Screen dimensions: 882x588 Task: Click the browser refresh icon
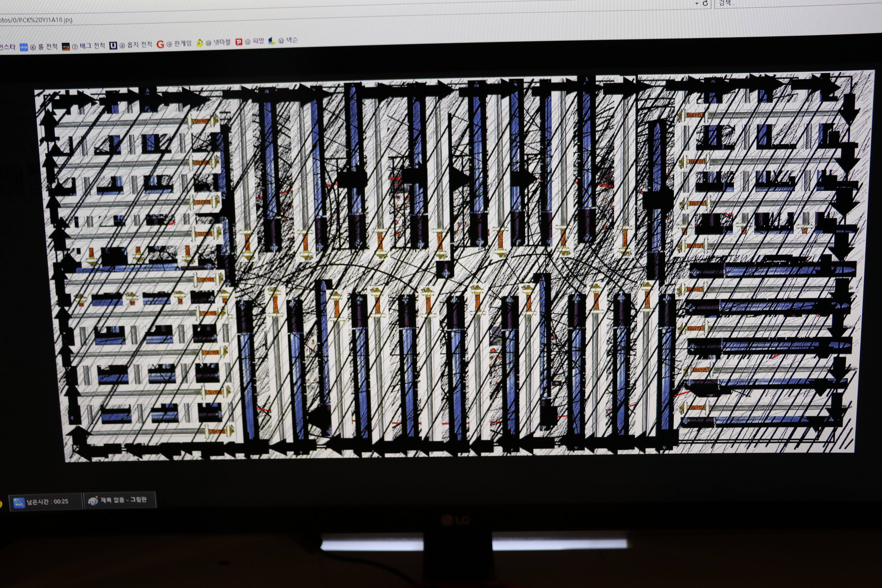point(705,3)
